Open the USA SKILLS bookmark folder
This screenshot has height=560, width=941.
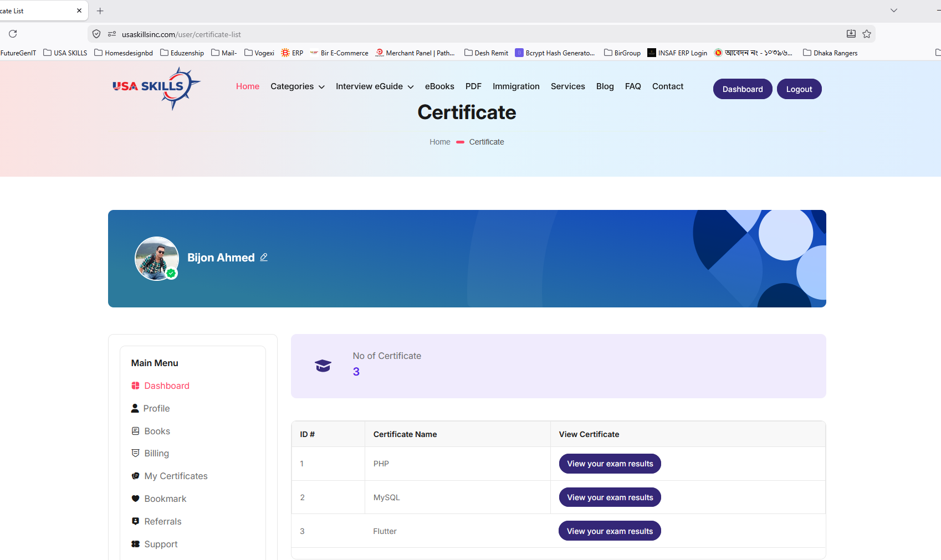click(65, 53)
